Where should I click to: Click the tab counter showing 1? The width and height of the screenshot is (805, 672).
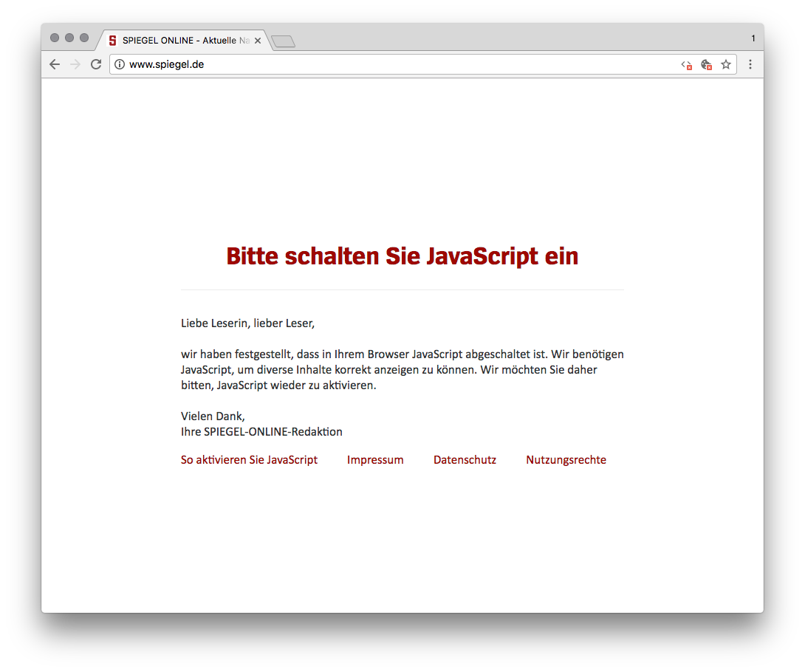[753, 37]
